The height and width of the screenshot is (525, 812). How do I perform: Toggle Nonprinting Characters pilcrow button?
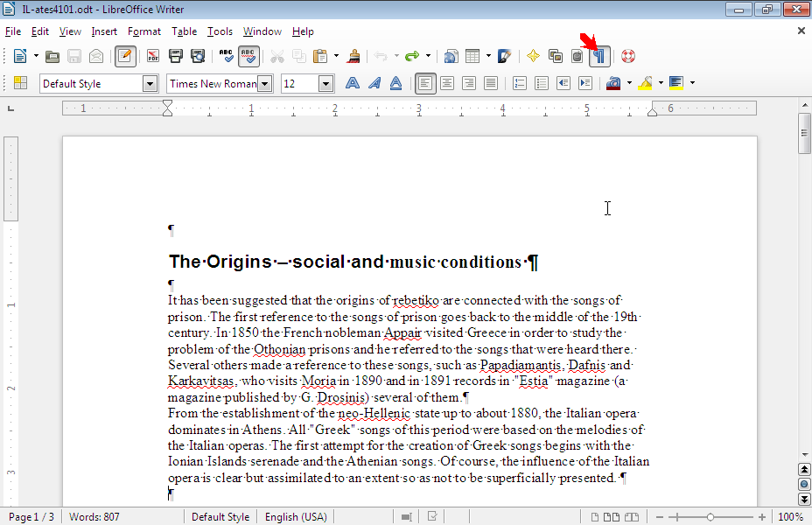[x=599, y=56]
